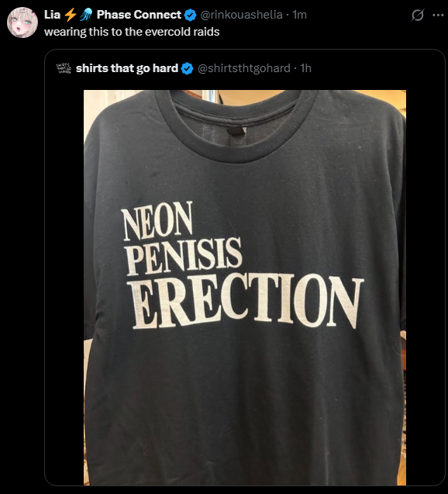Click the lightning bolt emoji in the name
The width and height of the screenshot is (448, 494).
[x=71, y=15]
